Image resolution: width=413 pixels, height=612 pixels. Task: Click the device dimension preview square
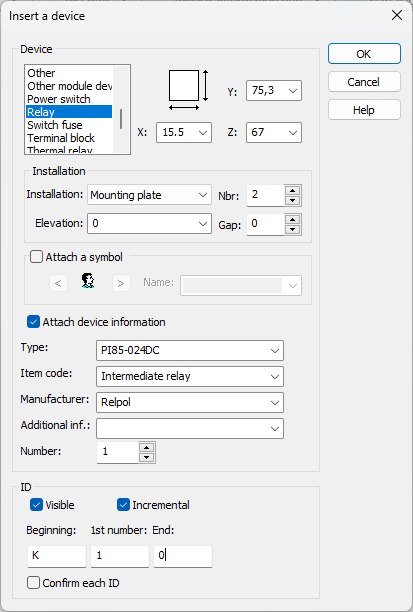tap(184, 85)
